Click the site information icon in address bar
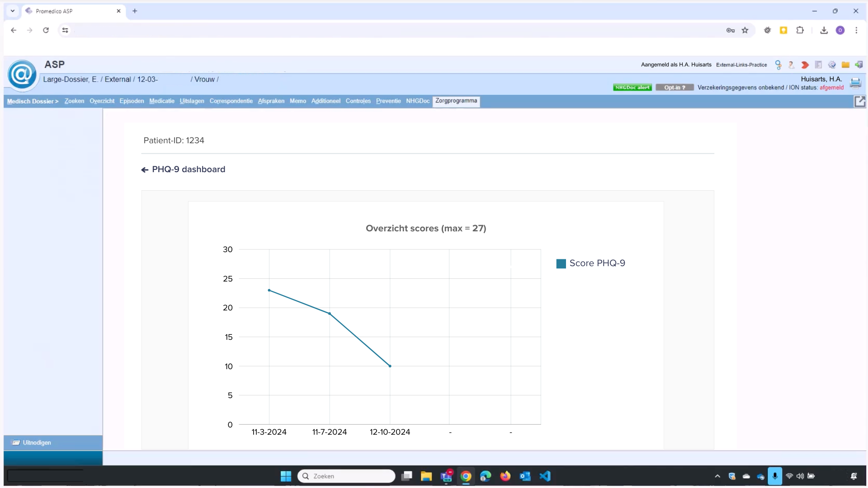The width and height of the screenshot is (868, 488). click(x=65, y=30)
